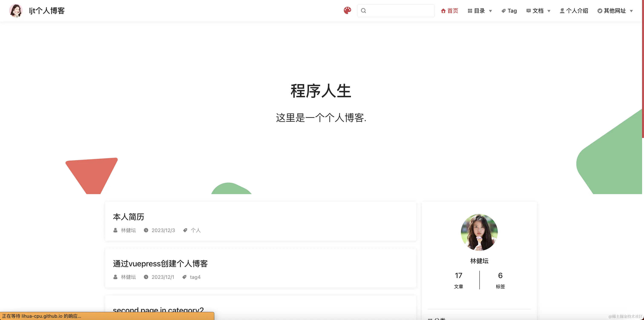Select 首页 in the navigation bar
644x320 pixels.
point(453,10)
